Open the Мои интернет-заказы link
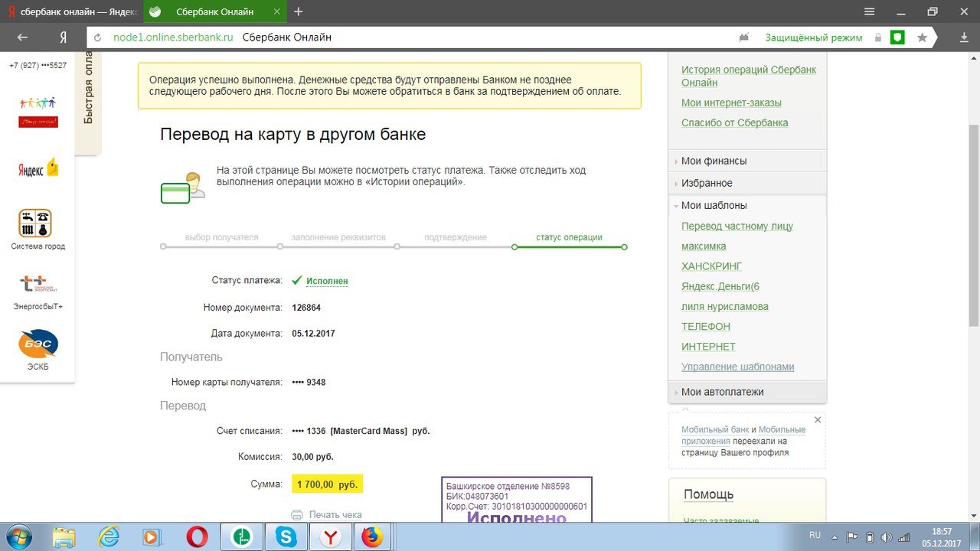 tap(731, 103)
